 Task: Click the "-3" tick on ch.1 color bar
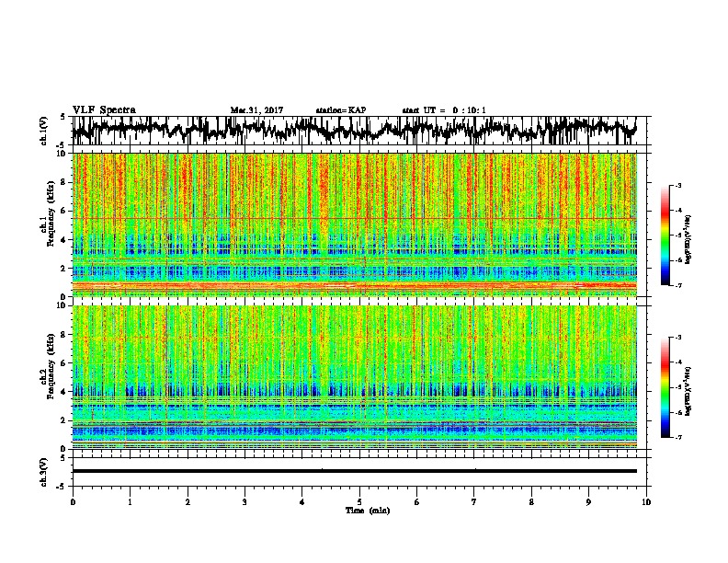point(678,185)
